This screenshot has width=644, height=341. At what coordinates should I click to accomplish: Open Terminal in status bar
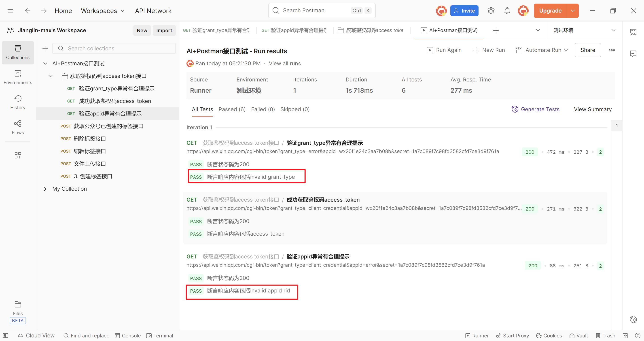pos(160,335)
